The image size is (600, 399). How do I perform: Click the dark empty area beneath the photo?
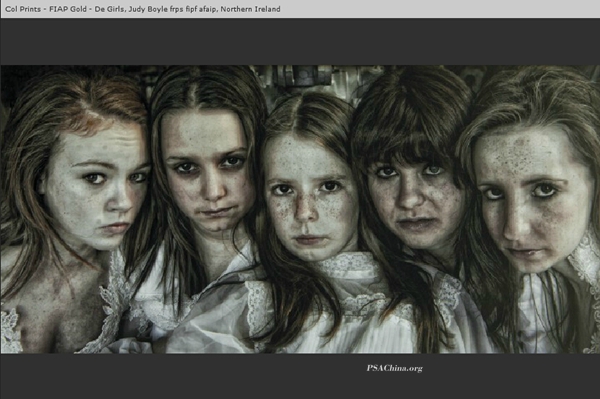(x=300, y=376)
